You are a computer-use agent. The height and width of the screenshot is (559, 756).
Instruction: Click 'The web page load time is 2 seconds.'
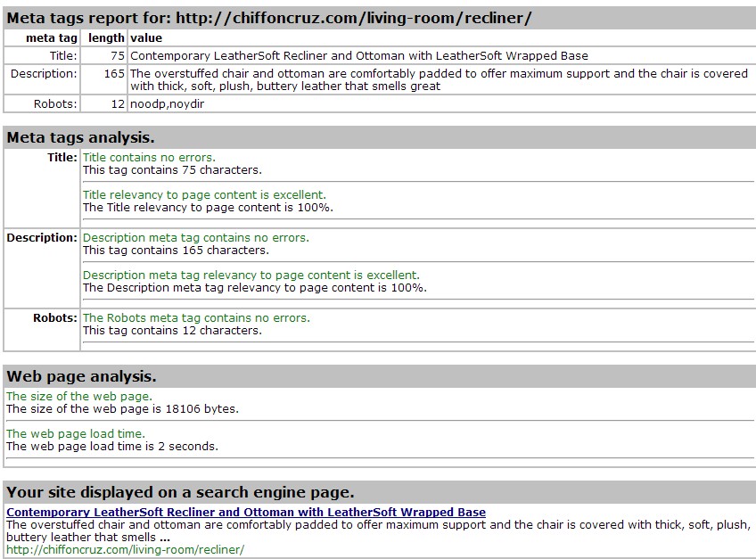pyautogui.click(x=112, y=446)
